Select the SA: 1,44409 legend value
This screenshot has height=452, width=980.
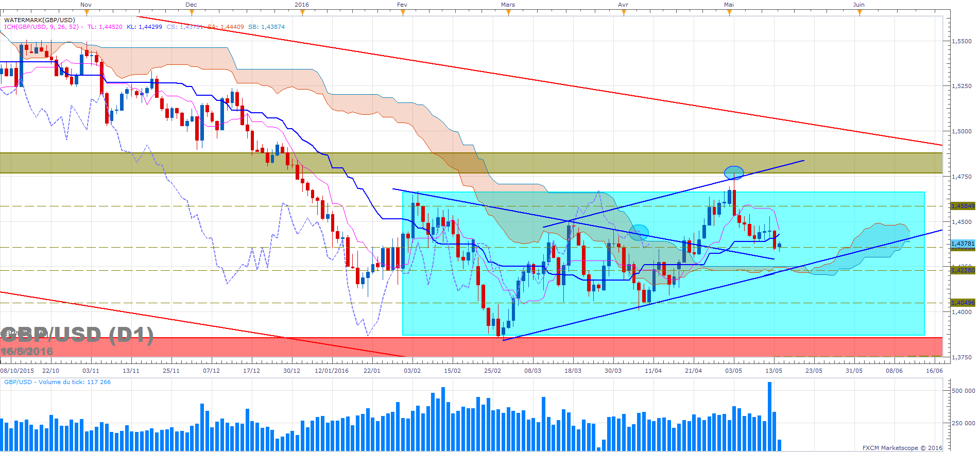tap(226, 27)
